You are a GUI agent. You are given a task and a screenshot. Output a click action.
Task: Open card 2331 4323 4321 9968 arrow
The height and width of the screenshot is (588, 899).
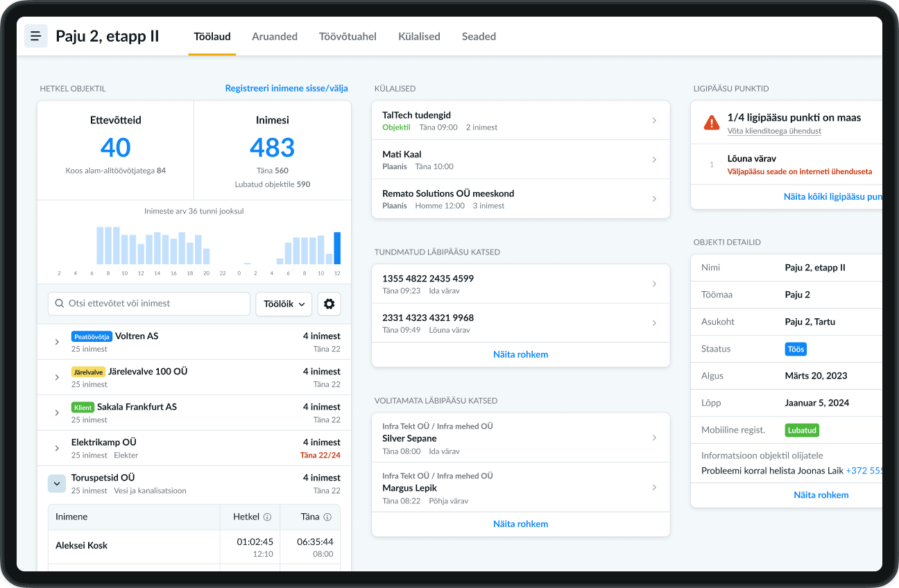(x=654, y=323)
